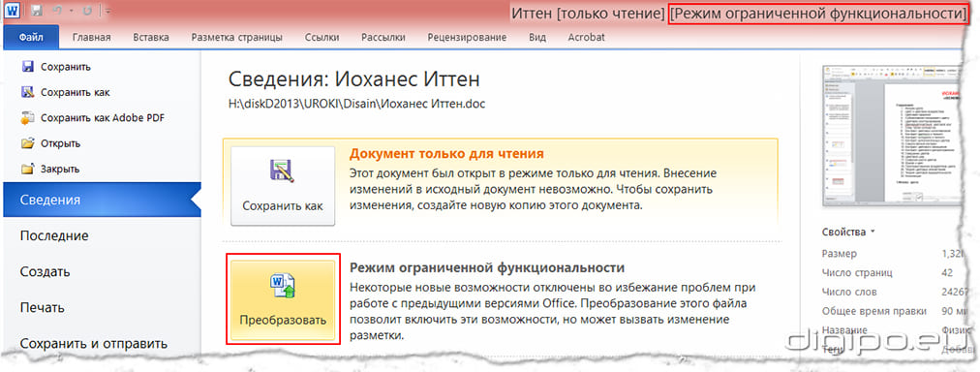
Task: Switch to the Ссылки tab
Action: pos(322,38)
